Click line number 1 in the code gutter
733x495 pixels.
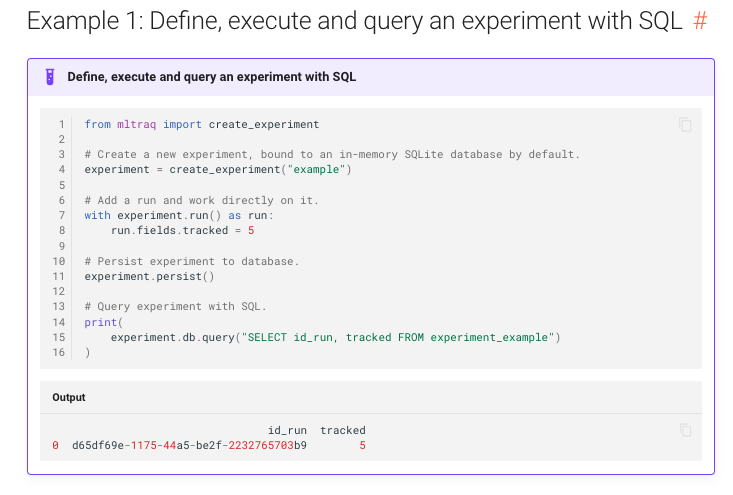coord(61,125)
